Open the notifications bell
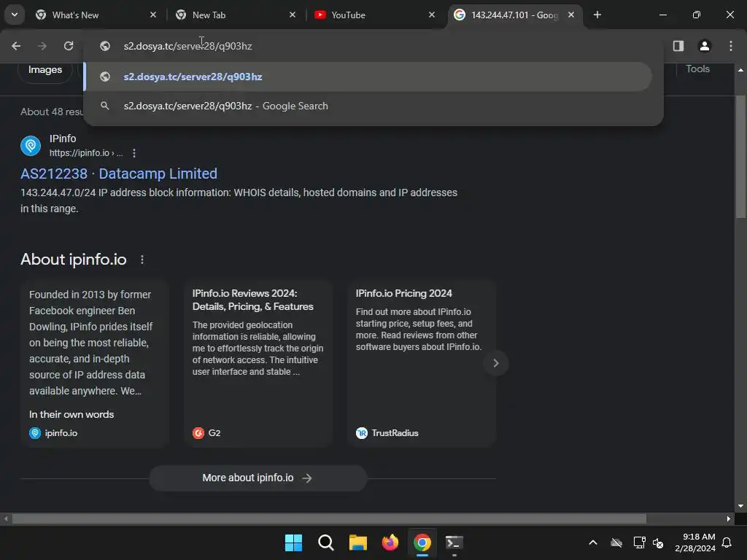The image size is (747, 560). tap(727, 542)
